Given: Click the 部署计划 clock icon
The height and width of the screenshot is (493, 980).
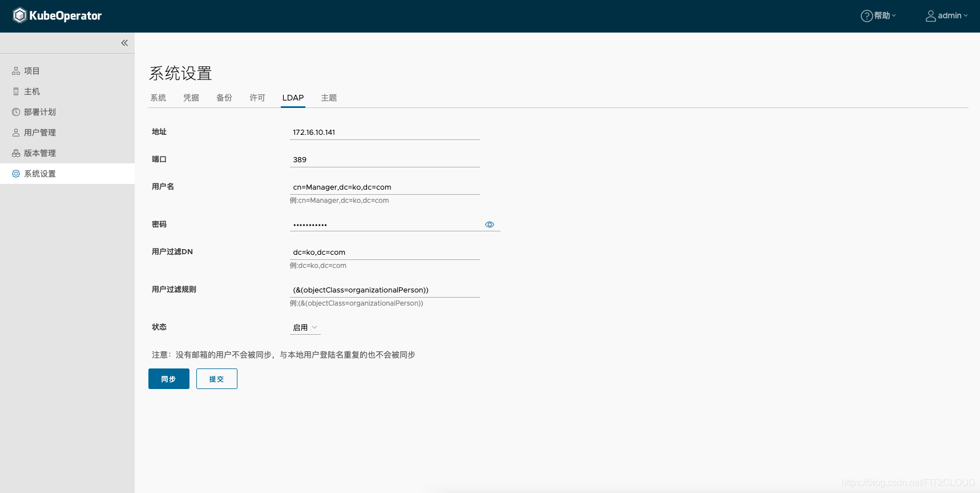Looking at the screenshot, I should click(16, 112).
